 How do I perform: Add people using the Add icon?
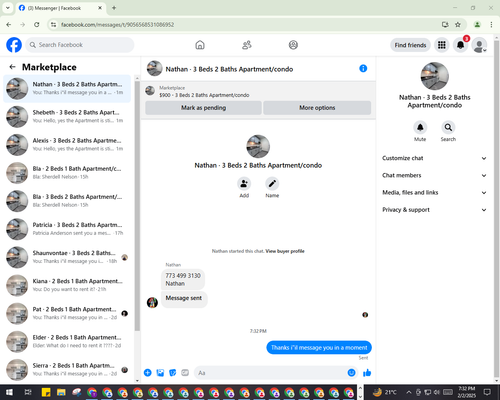[244, 184]
